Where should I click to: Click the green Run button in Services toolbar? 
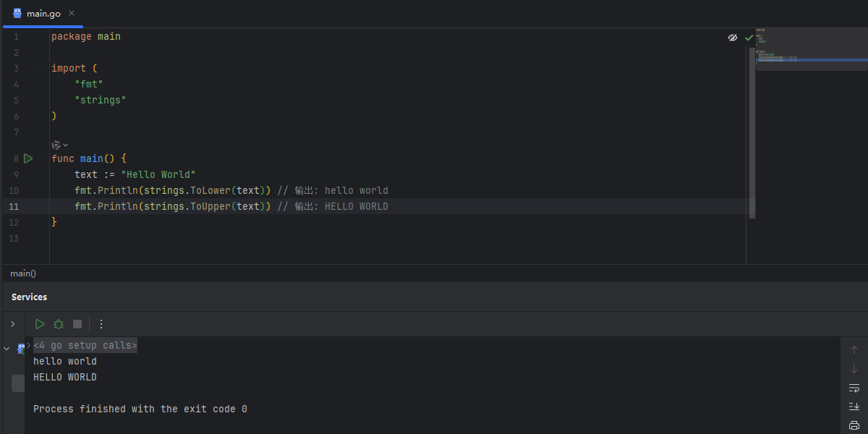[x=40, y=324]
